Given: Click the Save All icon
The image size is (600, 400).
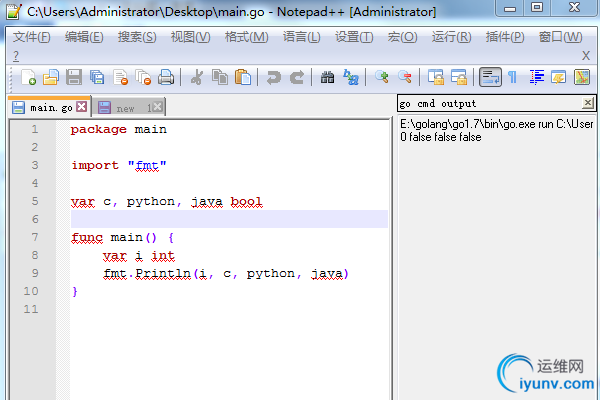Looking at the screenshot, I should pos(97,77).
